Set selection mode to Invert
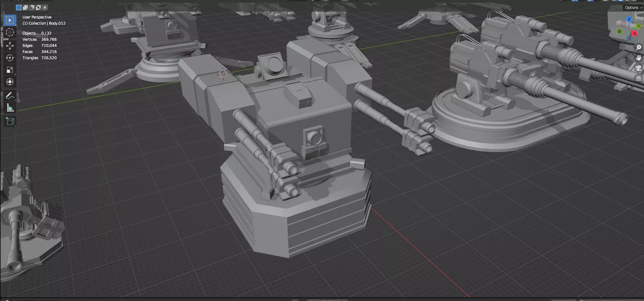The width and height of the screenshot is (644, 301). click(38, 8)
